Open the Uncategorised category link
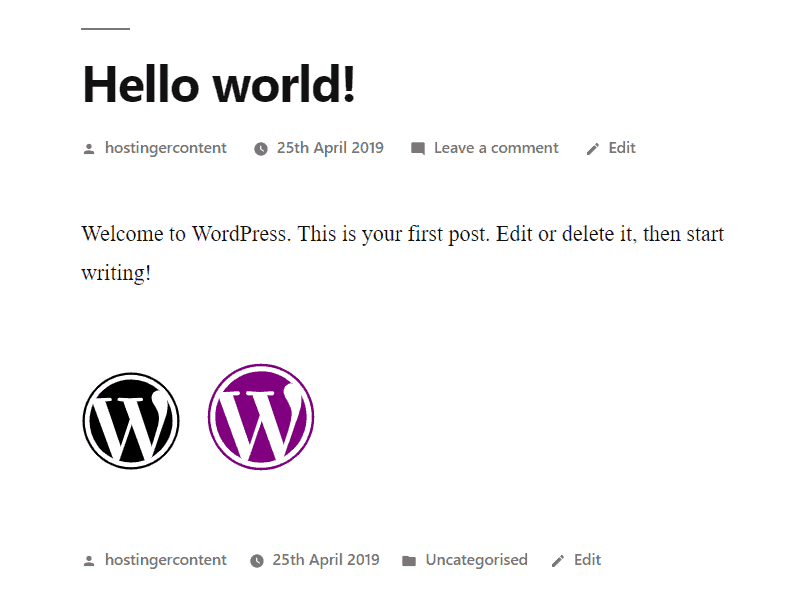799x598 pixels. point(476,560)
